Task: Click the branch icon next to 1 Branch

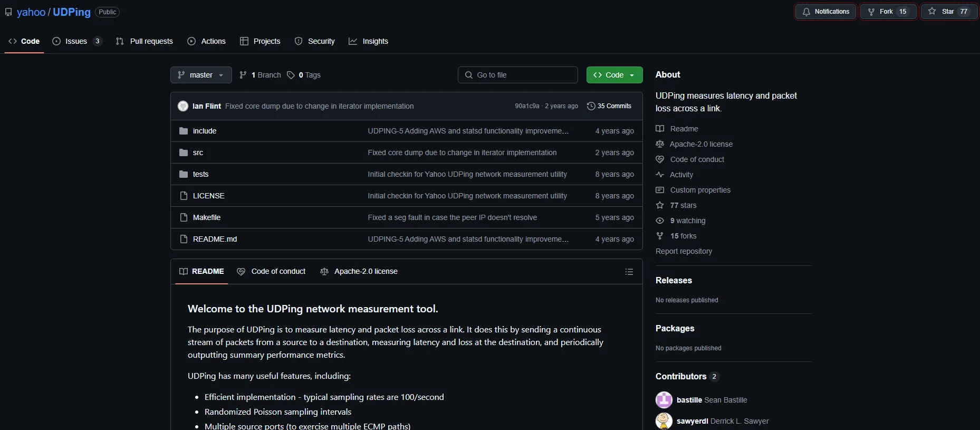Action: click(243, 75)
